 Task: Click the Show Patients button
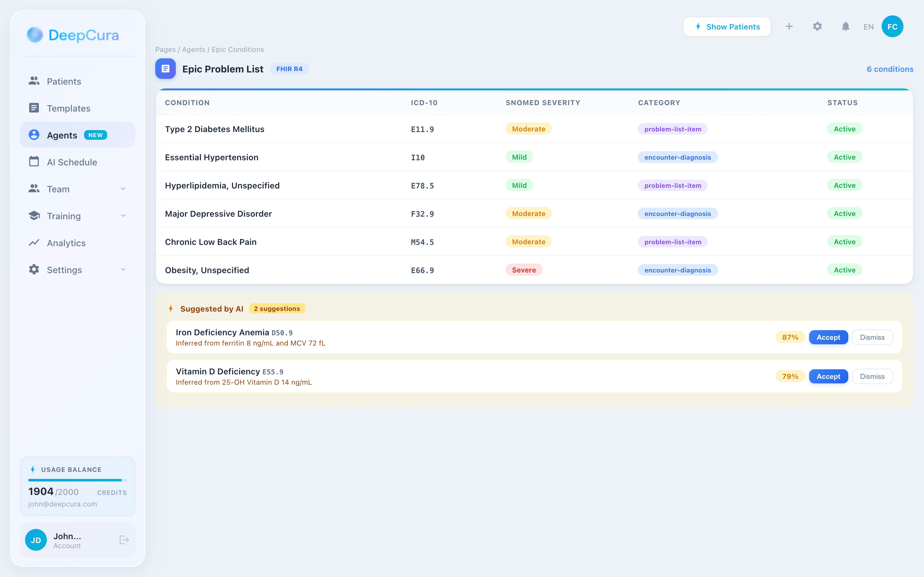(727, 26)
